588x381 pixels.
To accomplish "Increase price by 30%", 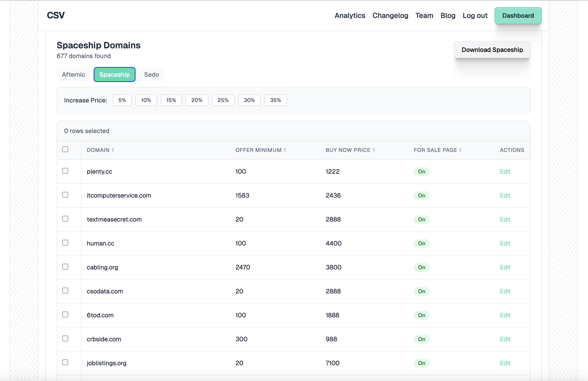I will 249,100.
